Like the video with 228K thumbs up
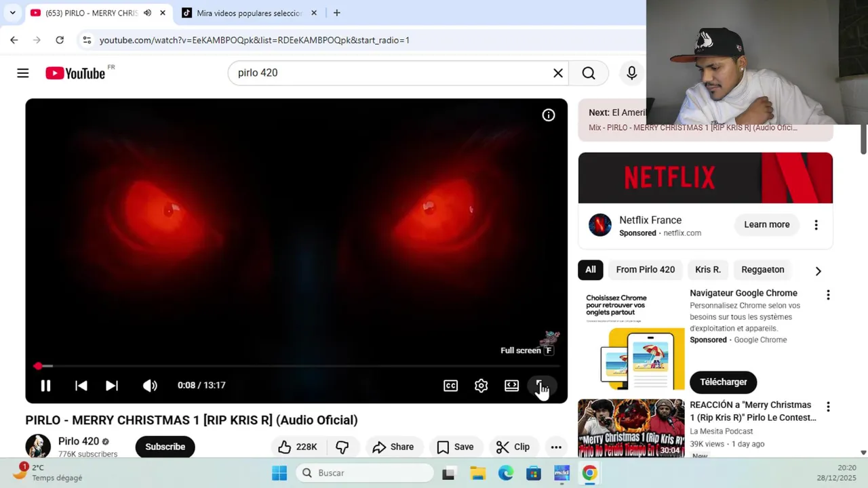 click(x=298, y=447)
